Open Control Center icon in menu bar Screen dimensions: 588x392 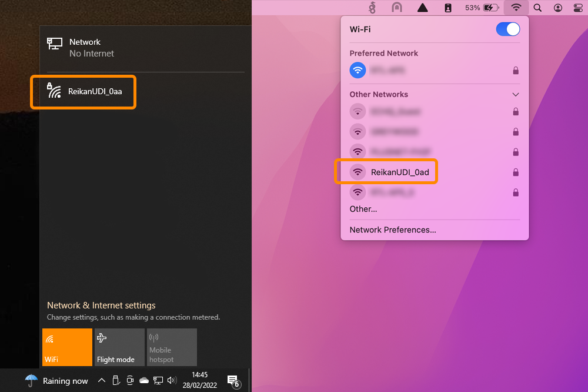point(578,8)
